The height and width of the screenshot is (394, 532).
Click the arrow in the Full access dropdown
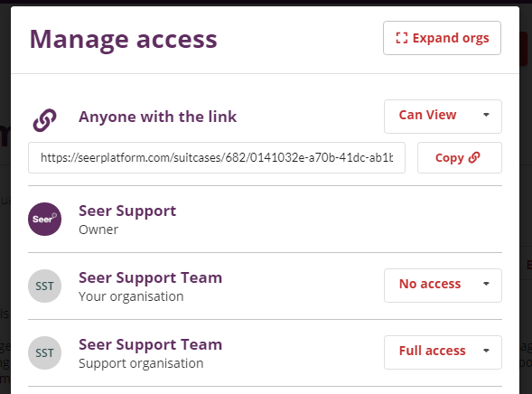(486, 351)
